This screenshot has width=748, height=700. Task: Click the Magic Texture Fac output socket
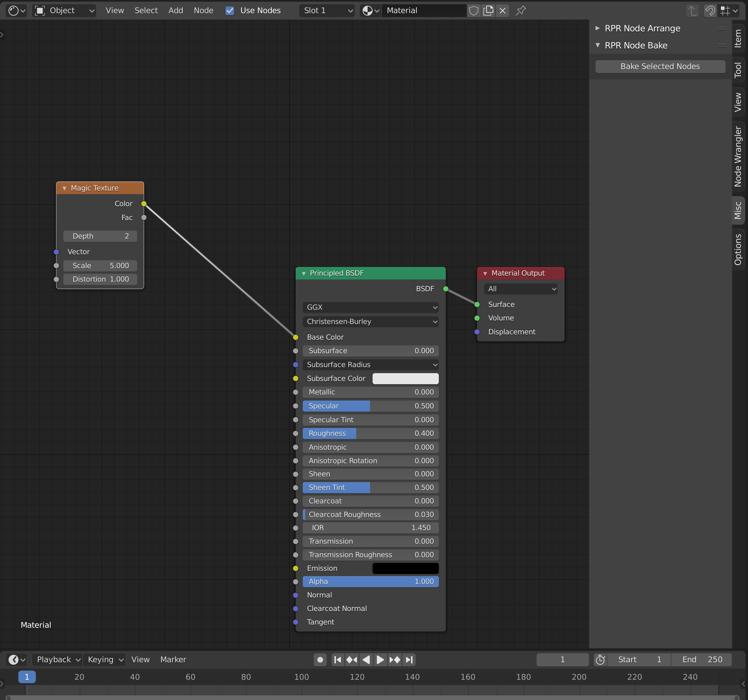(x=144, y=218)
